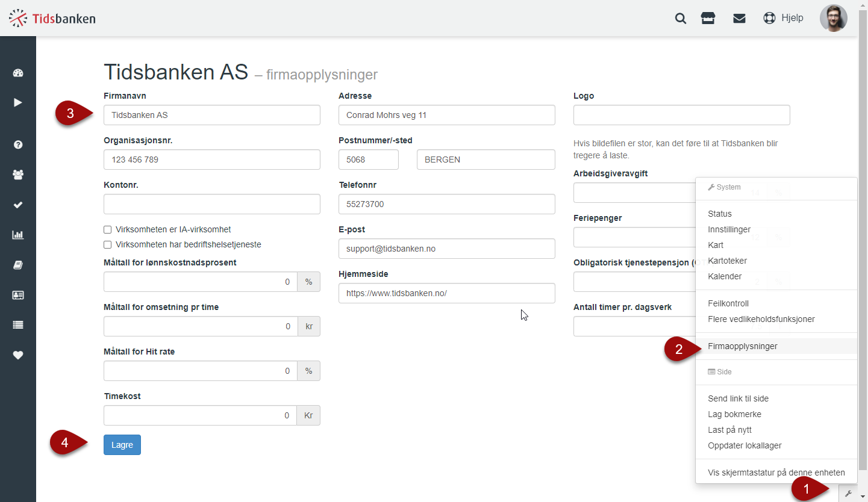The image size is (868, 502).
Task: Open the users group icon in sidebar
Action: click(x=18, y=175)
